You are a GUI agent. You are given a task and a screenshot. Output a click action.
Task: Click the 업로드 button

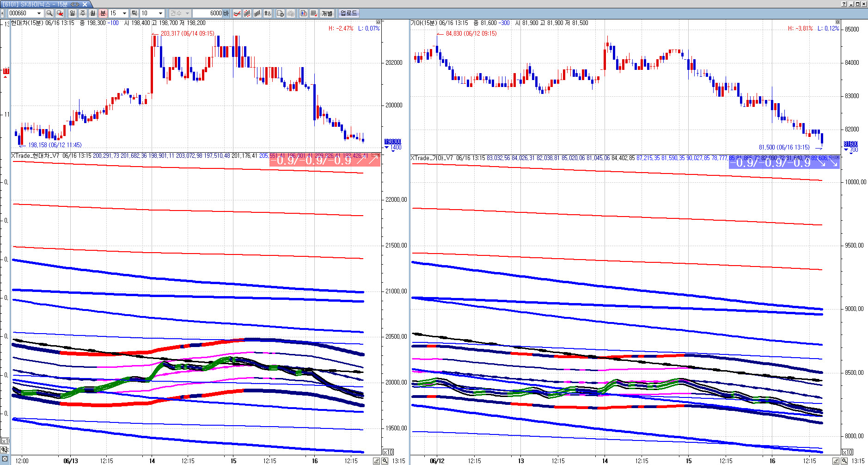[x=348, y=13]
